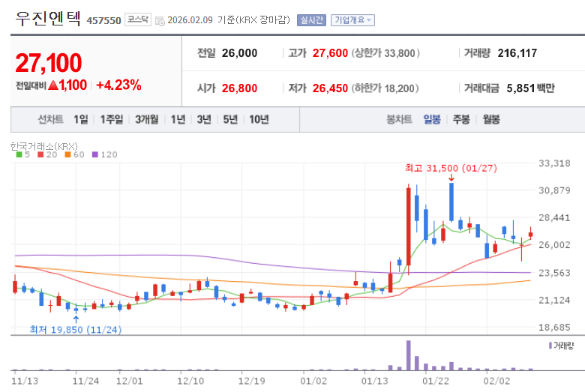Select the 1일 line chart tab
This screenshot has width=585, height=392.
[81, 119]
